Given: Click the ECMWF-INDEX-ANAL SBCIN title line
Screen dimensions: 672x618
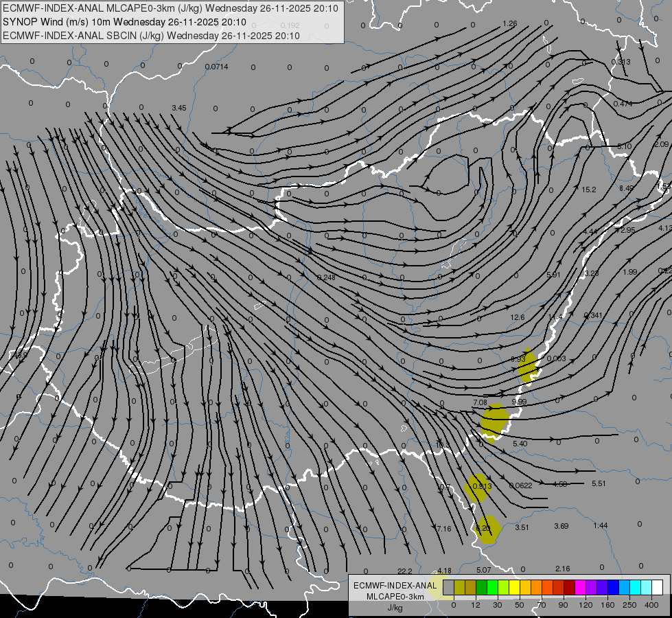Looking at the screenshot, I should click(151, 36).
